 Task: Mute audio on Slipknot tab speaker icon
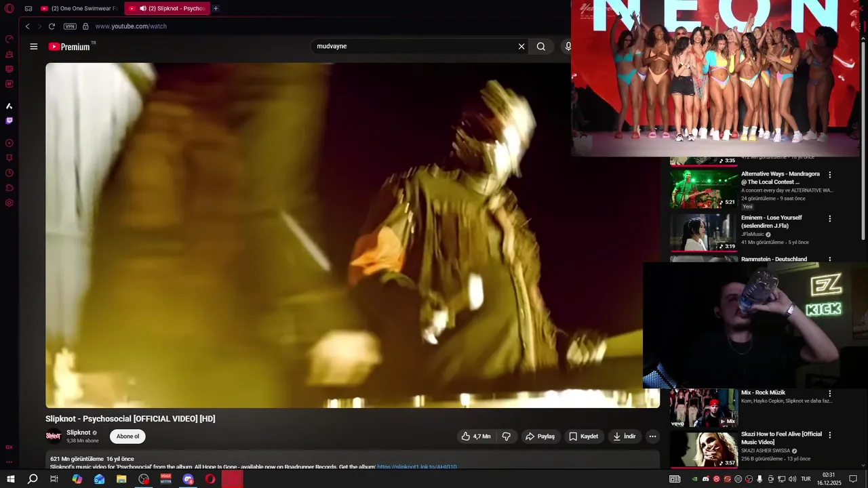click(143, 9)
